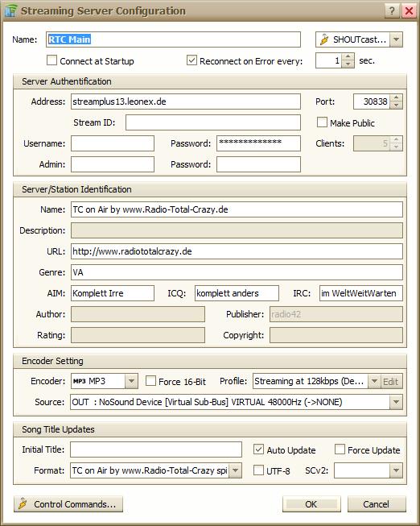Open Control Commands dialog
The height and width of the screenshot is (526, 420).
pos(68,504)
